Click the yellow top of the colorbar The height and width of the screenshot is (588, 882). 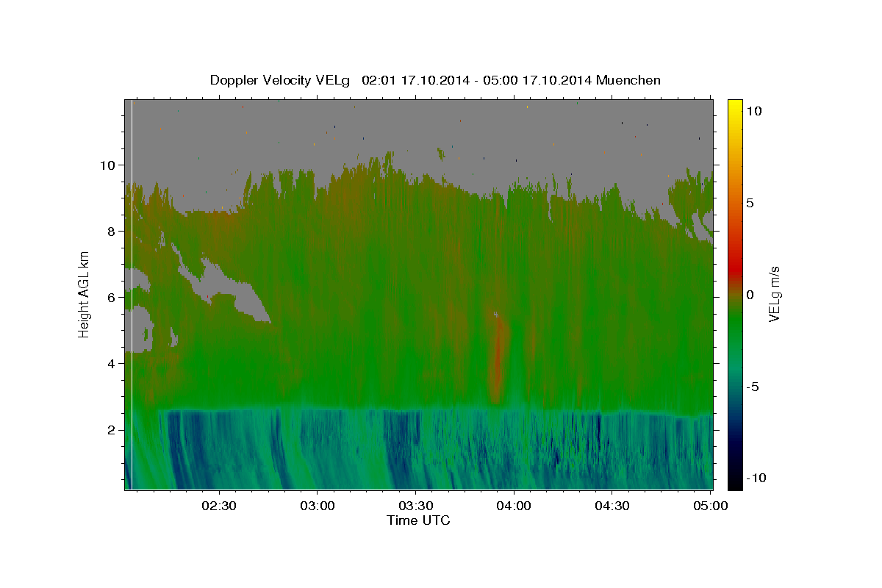(x=734, y=107)
